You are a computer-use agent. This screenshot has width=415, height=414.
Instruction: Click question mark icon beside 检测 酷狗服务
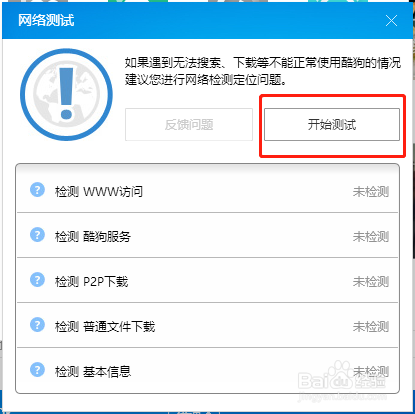pos(37,235)
